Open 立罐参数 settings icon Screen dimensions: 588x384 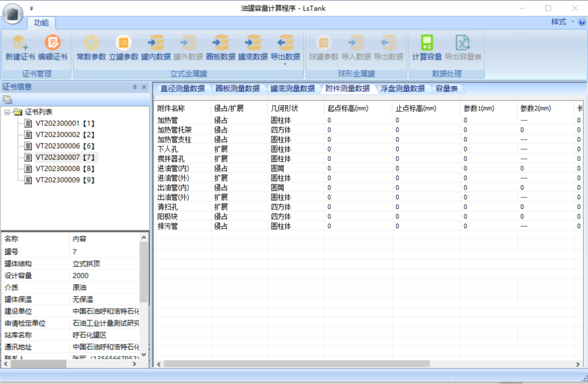(x=124, y=42)
